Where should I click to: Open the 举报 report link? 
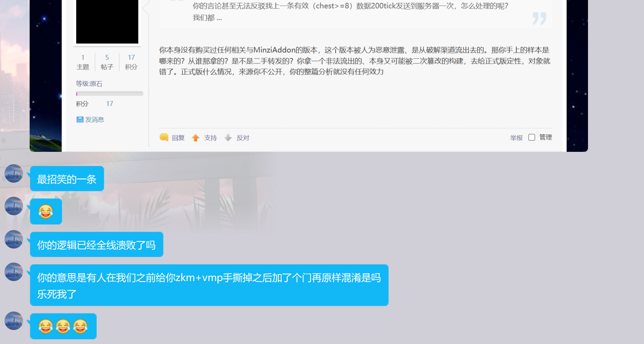click(x=516, y=138)
